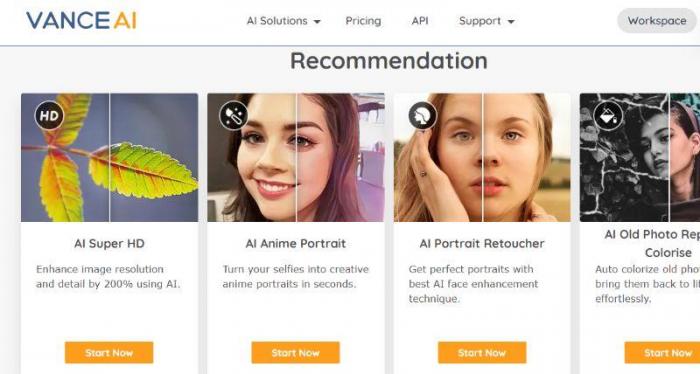Expand the AI Solutions dropdown arrow
700x374 pixels.
click(x=317, y=21)
